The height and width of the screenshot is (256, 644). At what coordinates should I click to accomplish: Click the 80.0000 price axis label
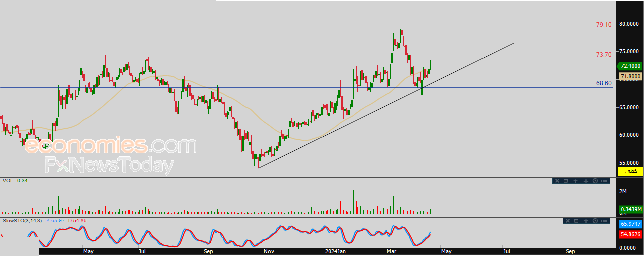tap(629, 24)
